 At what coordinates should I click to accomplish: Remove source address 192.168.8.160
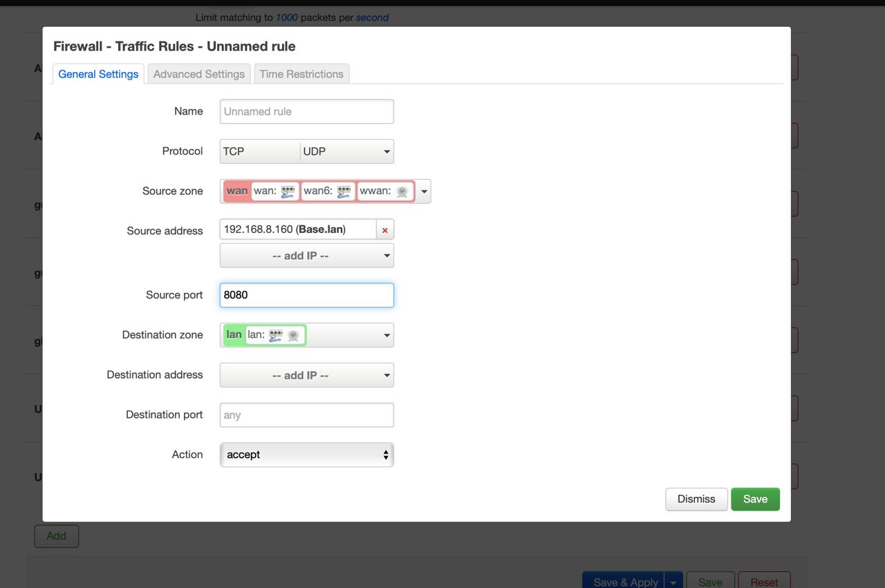pyautogui.click(x=385, y=230)
